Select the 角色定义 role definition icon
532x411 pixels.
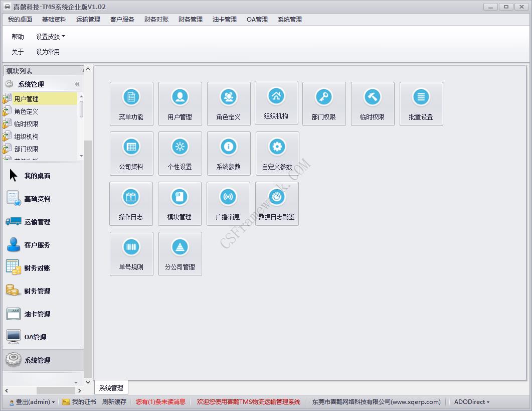click(229, 103)
